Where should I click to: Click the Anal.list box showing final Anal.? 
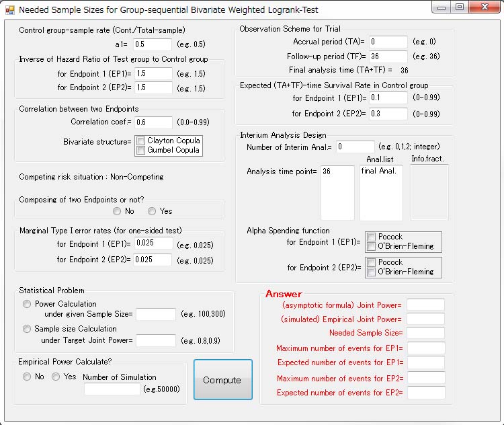(381, 193)
